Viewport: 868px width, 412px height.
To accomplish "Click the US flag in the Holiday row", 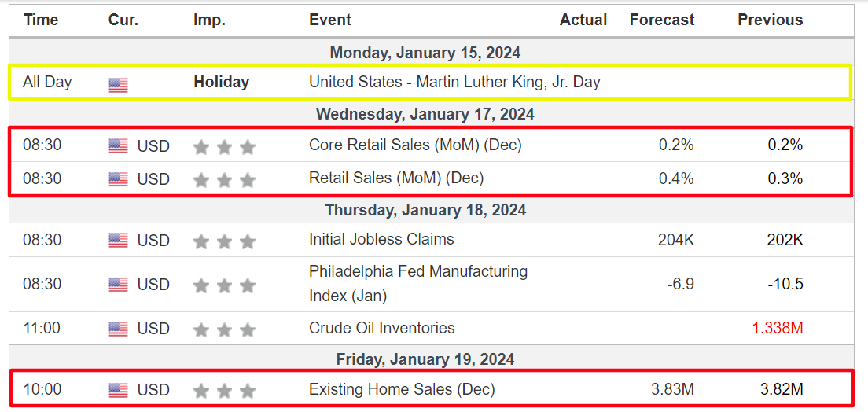I will (118, 83).
